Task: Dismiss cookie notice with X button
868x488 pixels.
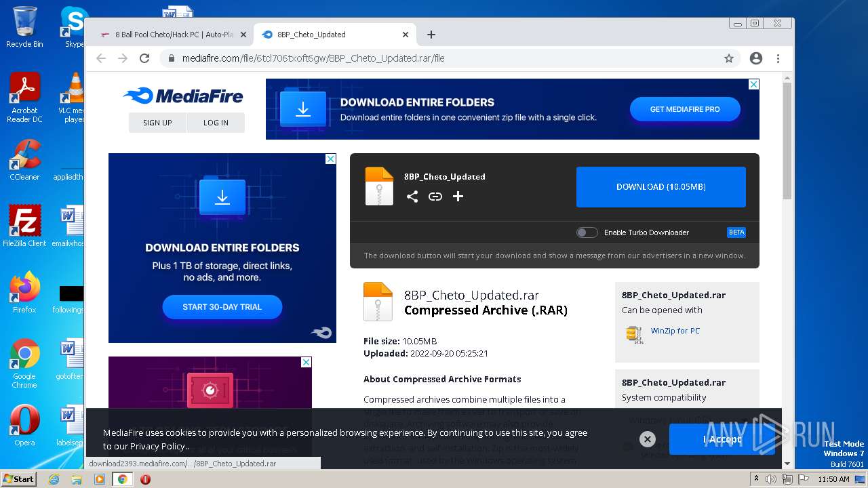Action: [x=648, y=439]
